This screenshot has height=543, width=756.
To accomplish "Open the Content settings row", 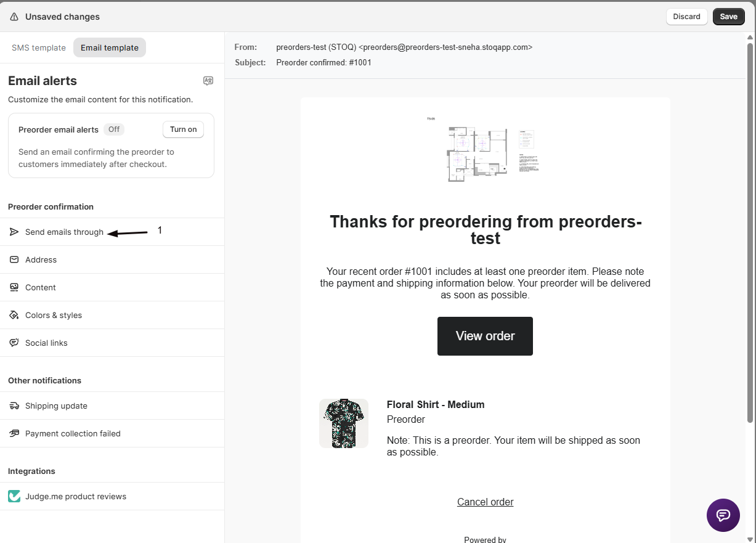I will [112, 287].
